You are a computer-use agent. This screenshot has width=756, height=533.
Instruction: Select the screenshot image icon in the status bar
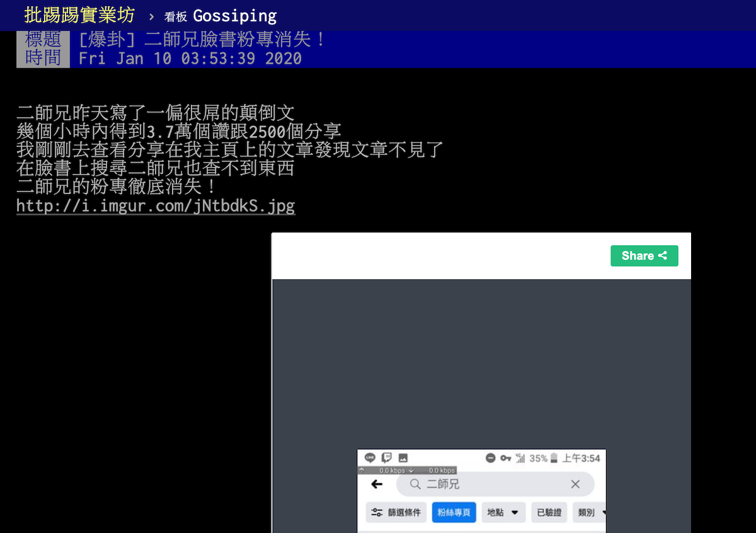[x=403, y=457]
